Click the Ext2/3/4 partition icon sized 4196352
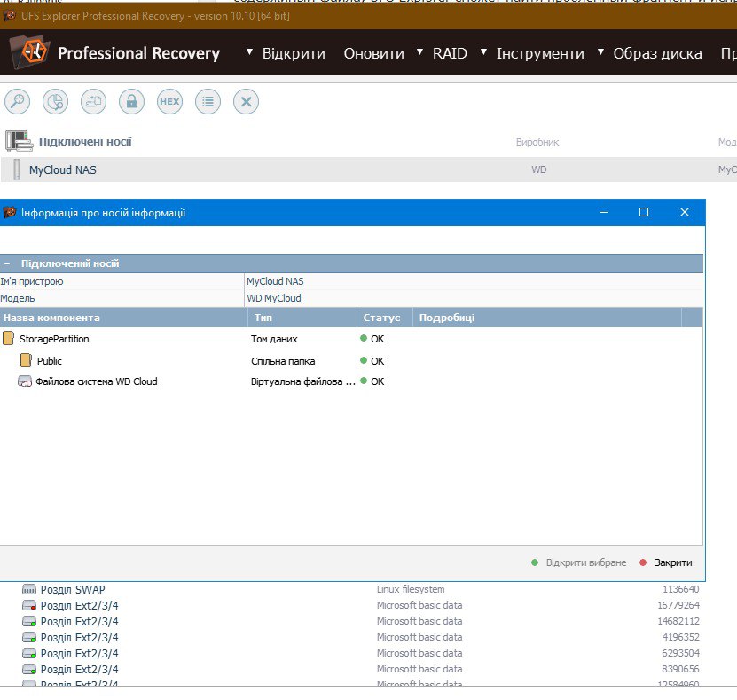Screen dimensions: 737x700 (x=29, y=638)
